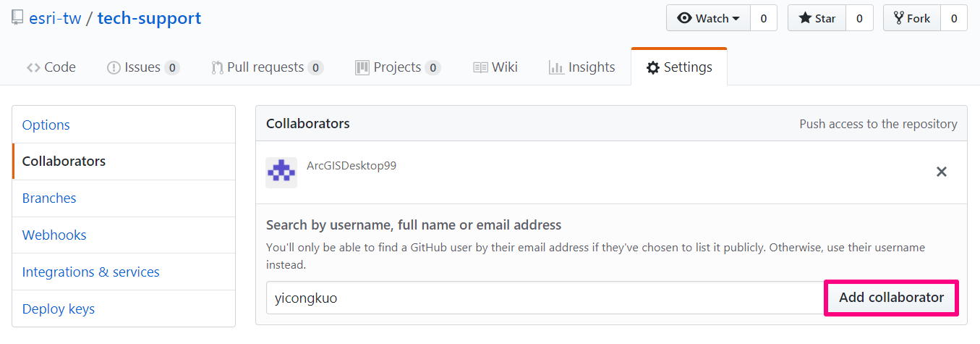Focus the collaborator search input field

[545, 298]
